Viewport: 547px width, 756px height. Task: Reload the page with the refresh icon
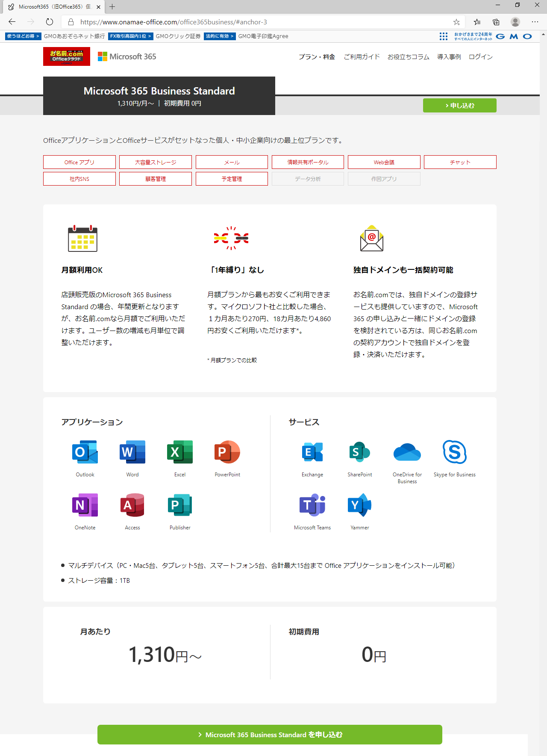coord(50,22)
